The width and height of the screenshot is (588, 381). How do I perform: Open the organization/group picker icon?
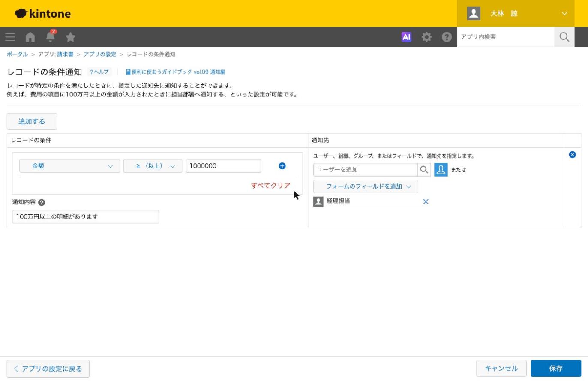441,170
